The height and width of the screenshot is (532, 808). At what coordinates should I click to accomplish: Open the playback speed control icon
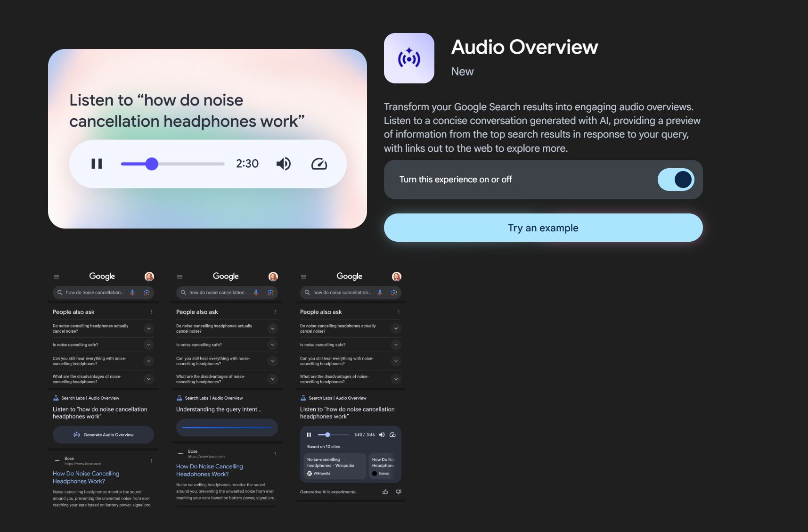[x=319, y=164]
